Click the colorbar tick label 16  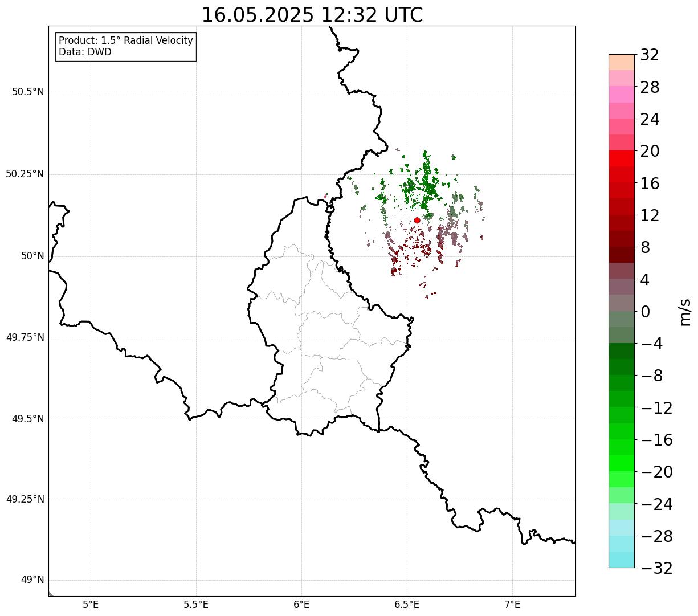pyautogui.click(x=650, y=183)
